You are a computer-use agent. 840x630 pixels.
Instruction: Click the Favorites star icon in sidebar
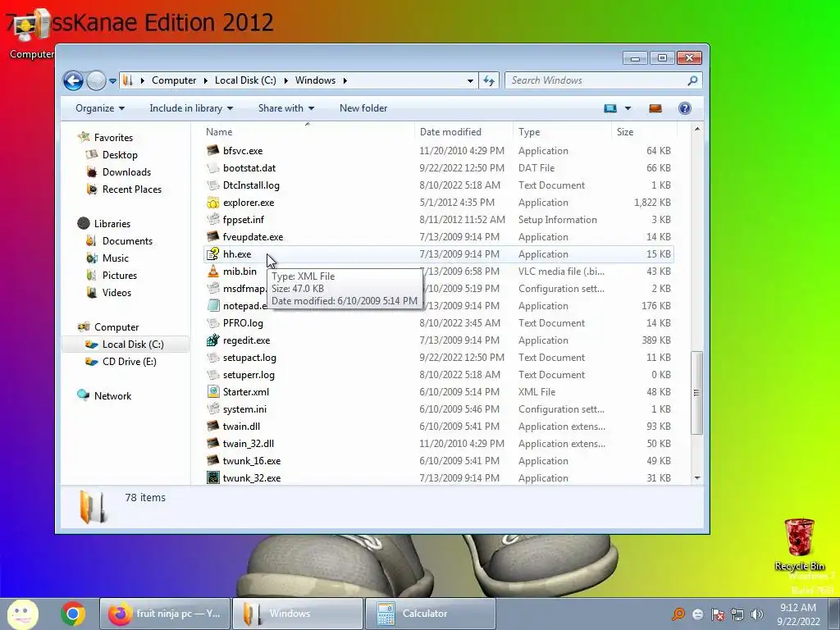[x=84, y=137]
